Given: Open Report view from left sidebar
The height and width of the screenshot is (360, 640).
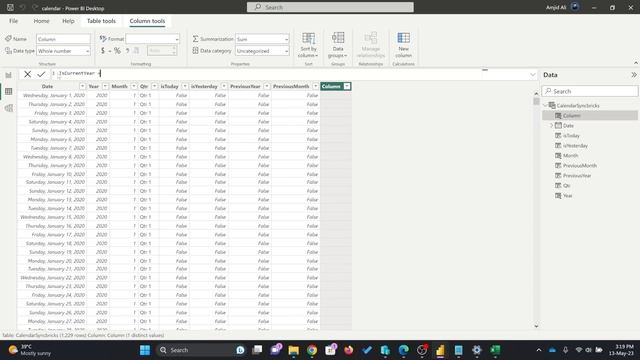Looking at the screenshot, I should tap(9, 75).
